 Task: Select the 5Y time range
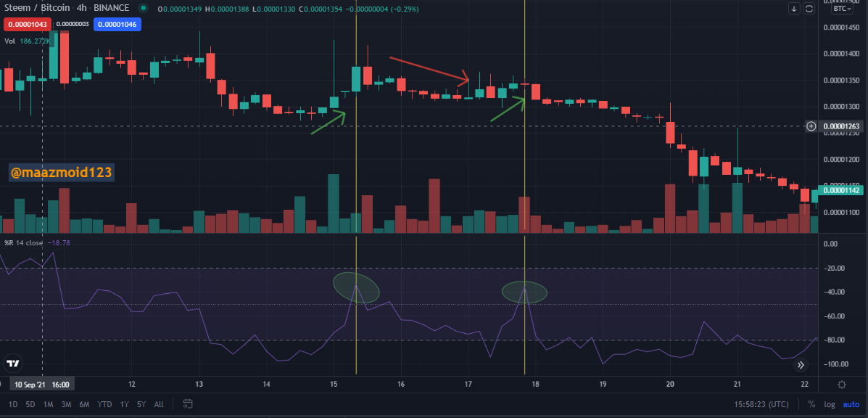click(x=141, y=404)
